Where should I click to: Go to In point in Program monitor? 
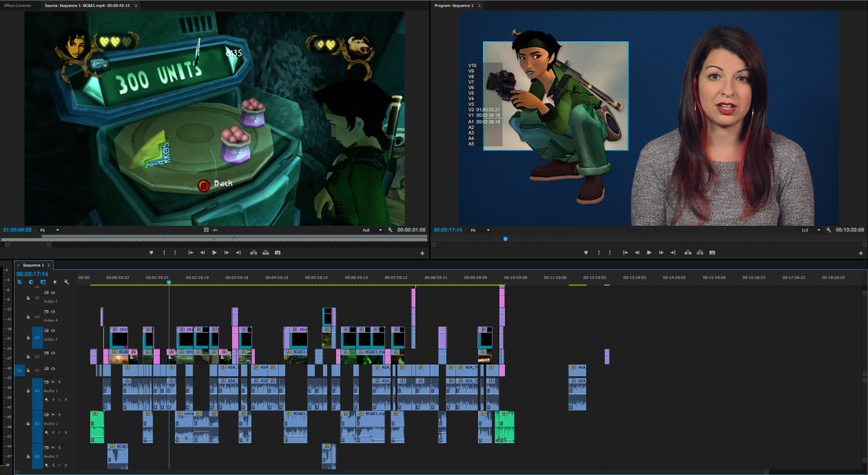tap(624, 253)
